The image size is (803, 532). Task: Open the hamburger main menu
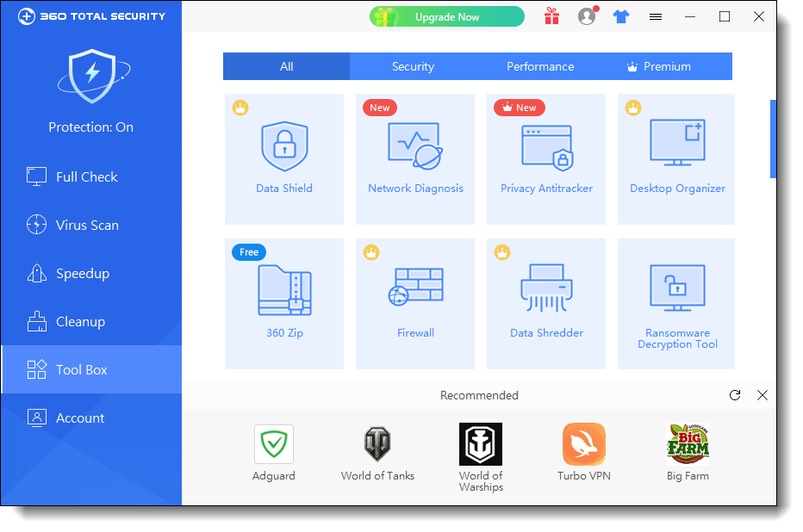coord(656,17)
